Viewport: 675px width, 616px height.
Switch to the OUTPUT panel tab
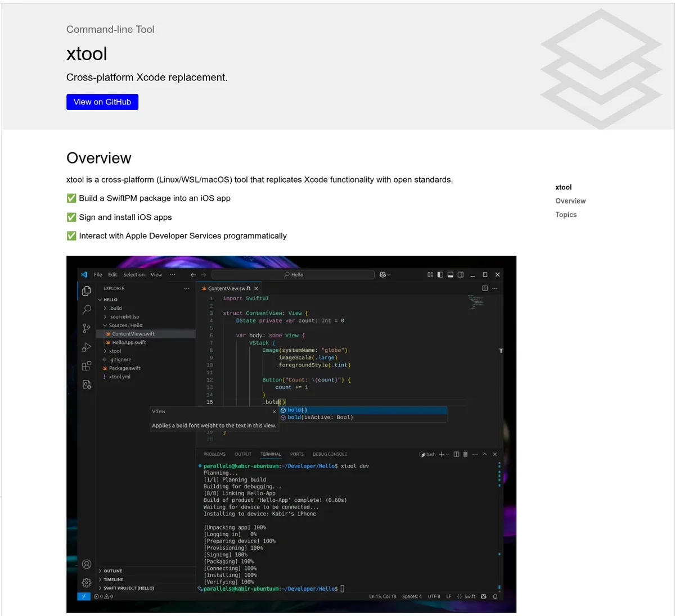243,454
